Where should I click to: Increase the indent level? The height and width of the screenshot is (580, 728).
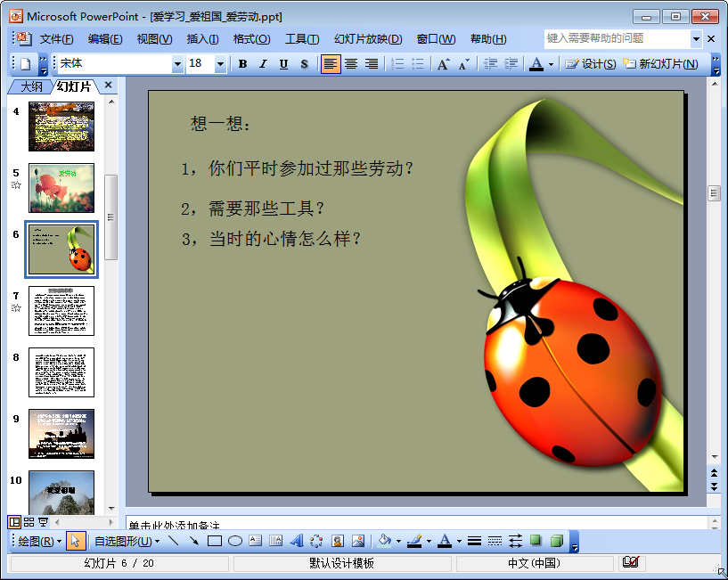[x=511, y=63]
